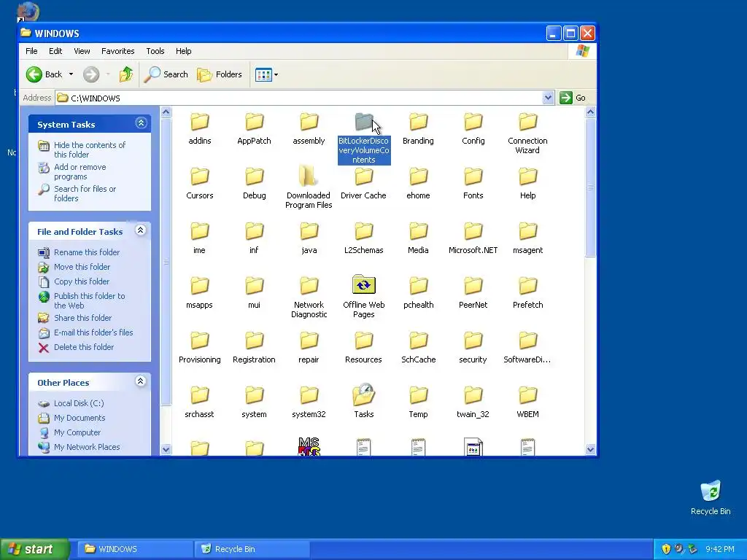
Task: Select the Driver Cache folder
Action: click(363, 183)
